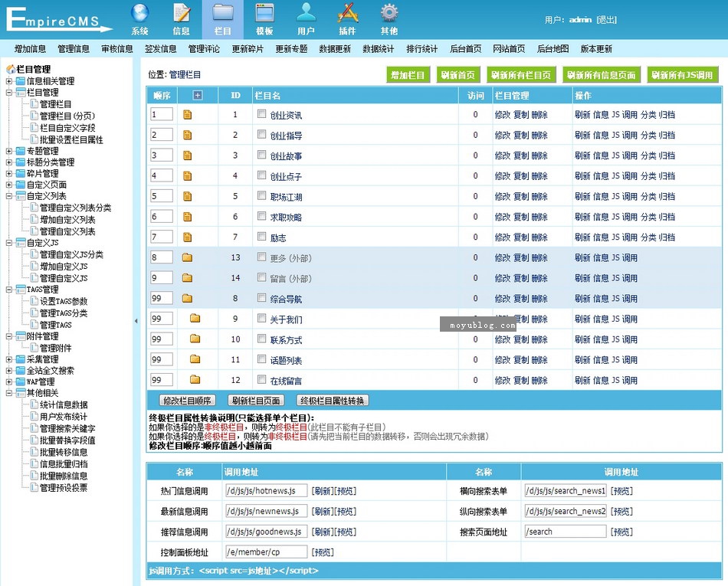The height and width of the screenshot is (586, 728).
Task: Check the 综合导航 checkbox
Action: tap(262, 297)
